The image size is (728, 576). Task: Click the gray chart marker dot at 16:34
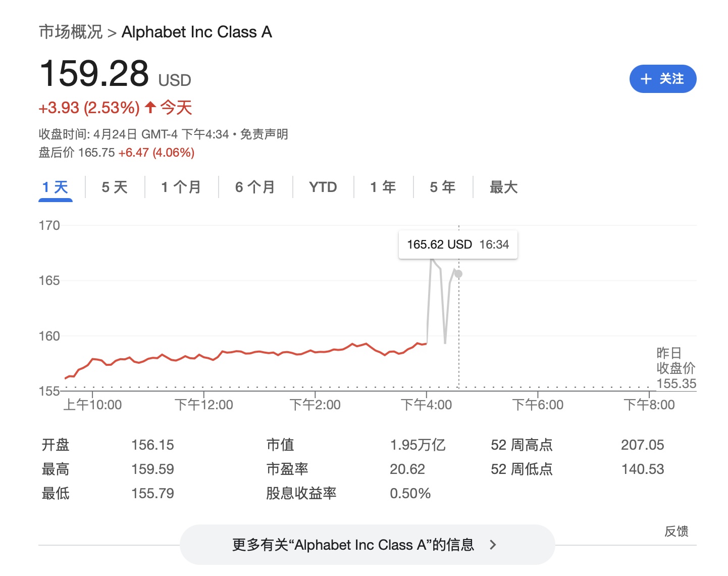point(458,274)
